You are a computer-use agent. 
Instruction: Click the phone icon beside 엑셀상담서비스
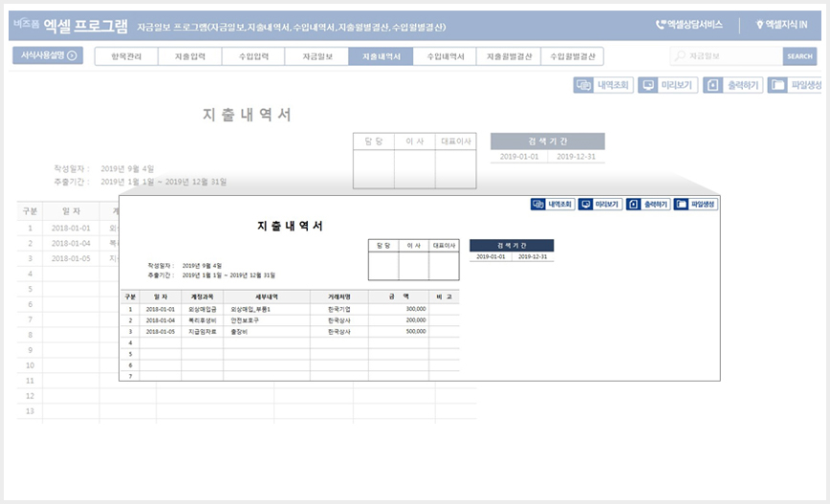pyautogui.click(x=660, y=24)
